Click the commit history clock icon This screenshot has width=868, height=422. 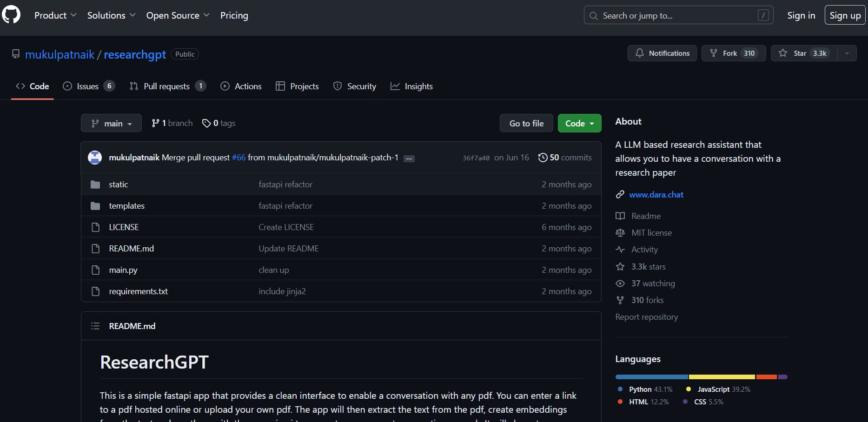542,158
